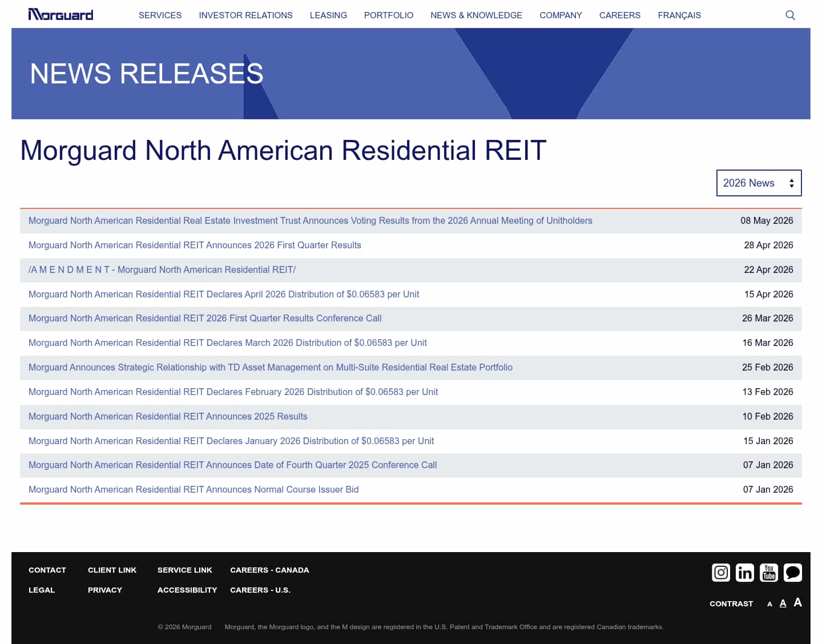Click the Morguard logo
822x644 pixels.
coord(61,15)
